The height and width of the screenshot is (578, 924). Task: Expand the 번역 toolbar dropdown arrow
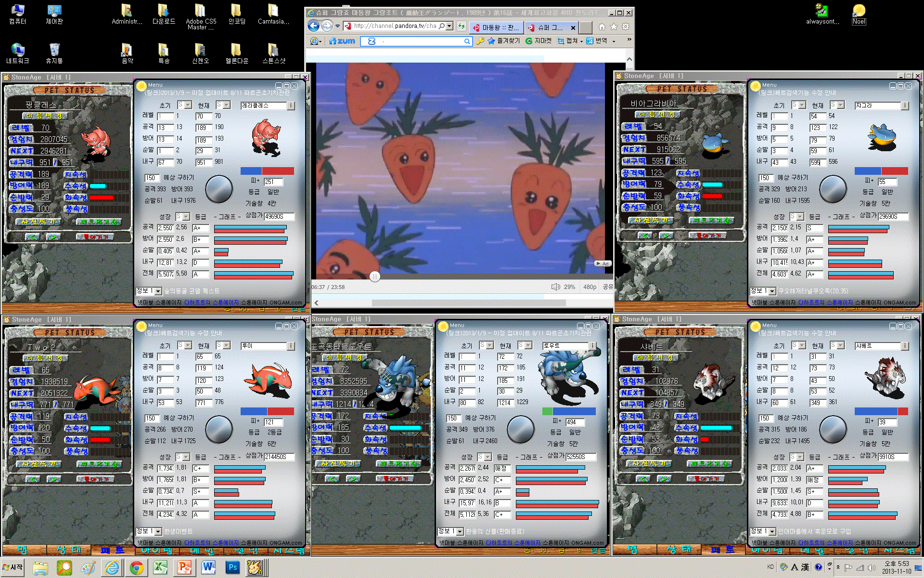coord(614,41)
